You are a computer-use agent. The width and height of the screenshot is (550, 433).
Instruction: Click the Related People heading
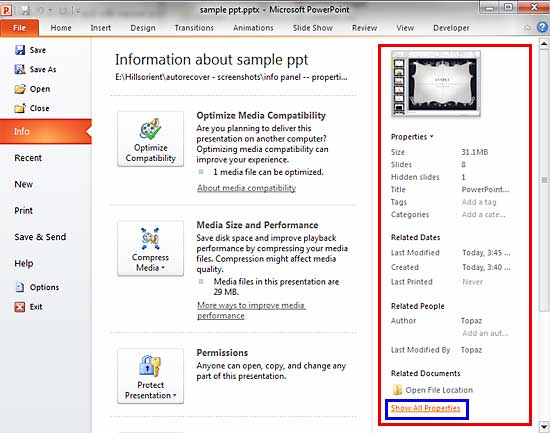tap(417, 306)
